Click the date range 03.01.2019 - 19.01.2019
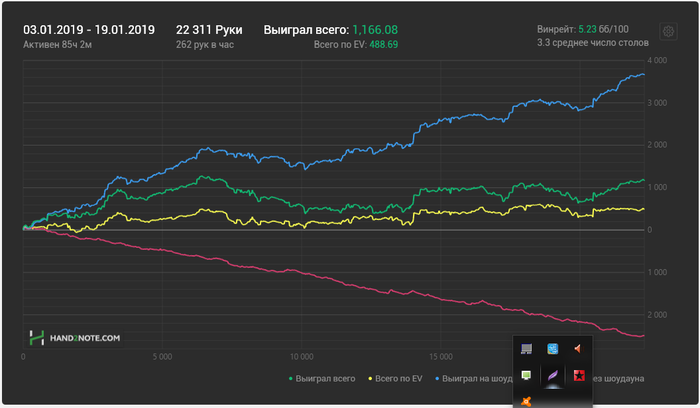This screenshot has width=700, height=408. pos(89,30)
